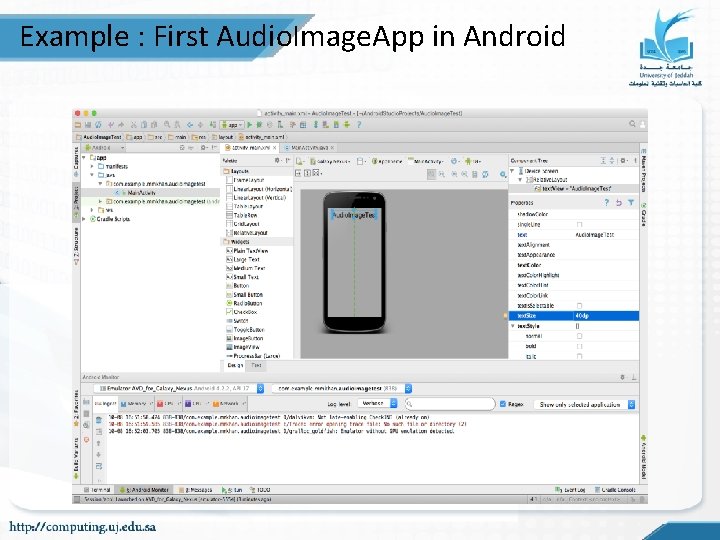Switch to the Design tab
The width and height of the screenshot is (720, 540).
tap(235, 366)
